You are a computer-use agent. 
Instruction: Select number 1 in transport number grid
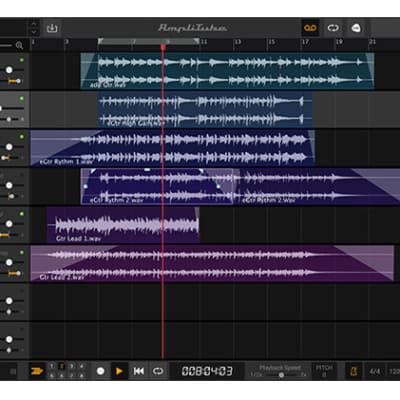52,366
